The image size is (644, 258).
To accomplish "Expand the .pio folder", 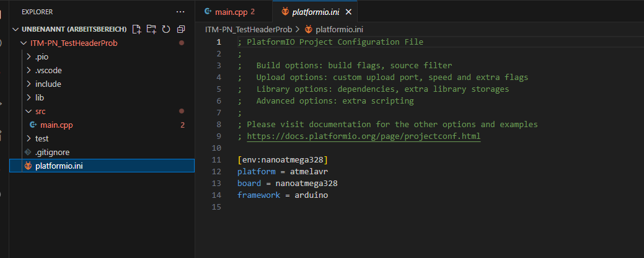I will 29,57.
